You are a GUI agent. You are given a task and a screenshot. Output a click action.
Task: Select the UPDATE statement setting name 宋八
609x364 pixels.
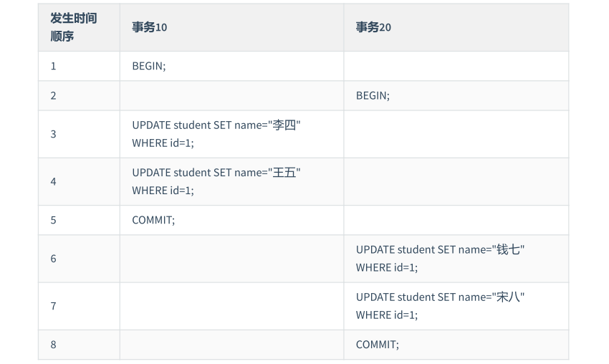point(440,306)
